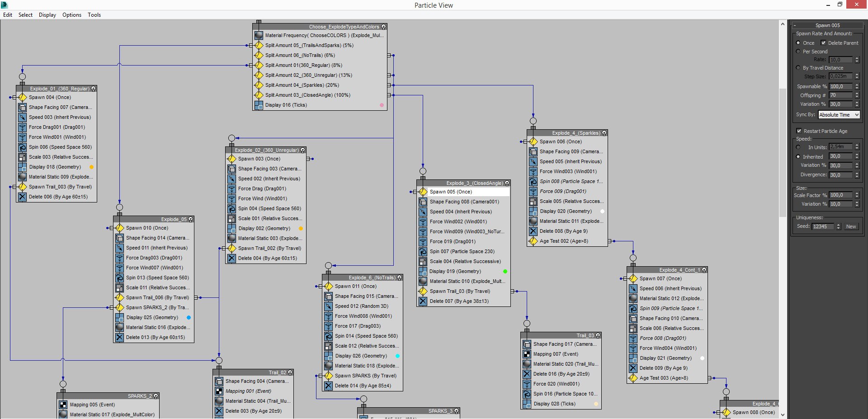Click the Mapping 007 (Event) operator icon

527,354
